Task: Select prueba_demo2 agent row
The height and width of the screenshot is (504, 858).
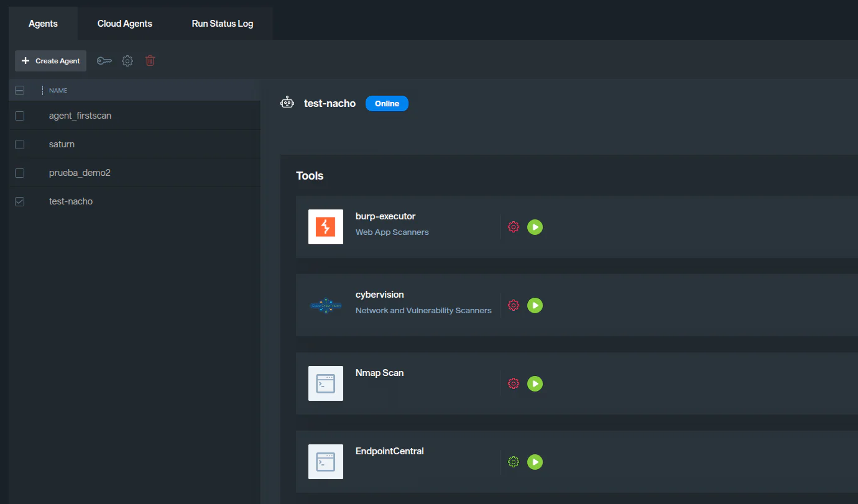Action: [80, 173]
